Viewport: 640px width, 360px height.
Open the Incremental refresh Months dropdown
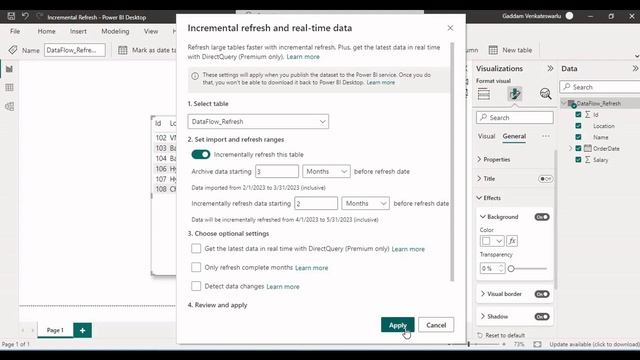(x=365, y=203)
